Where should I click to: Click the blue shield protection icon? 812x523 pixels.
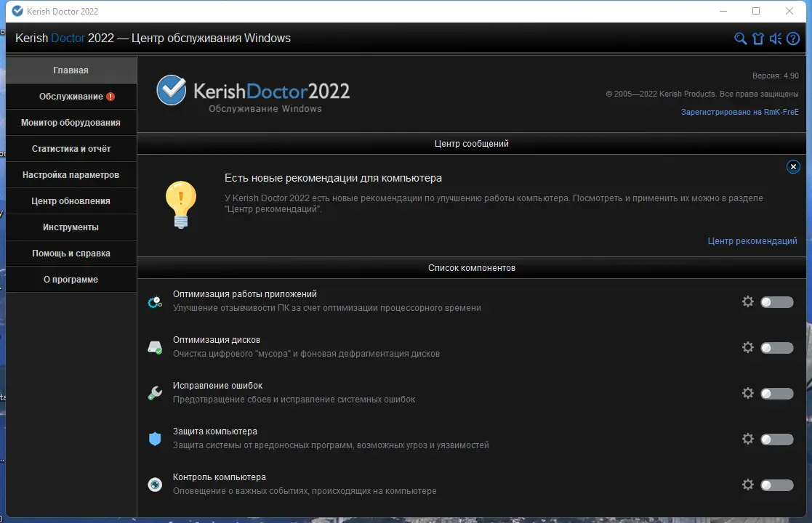tap(155, 439)
